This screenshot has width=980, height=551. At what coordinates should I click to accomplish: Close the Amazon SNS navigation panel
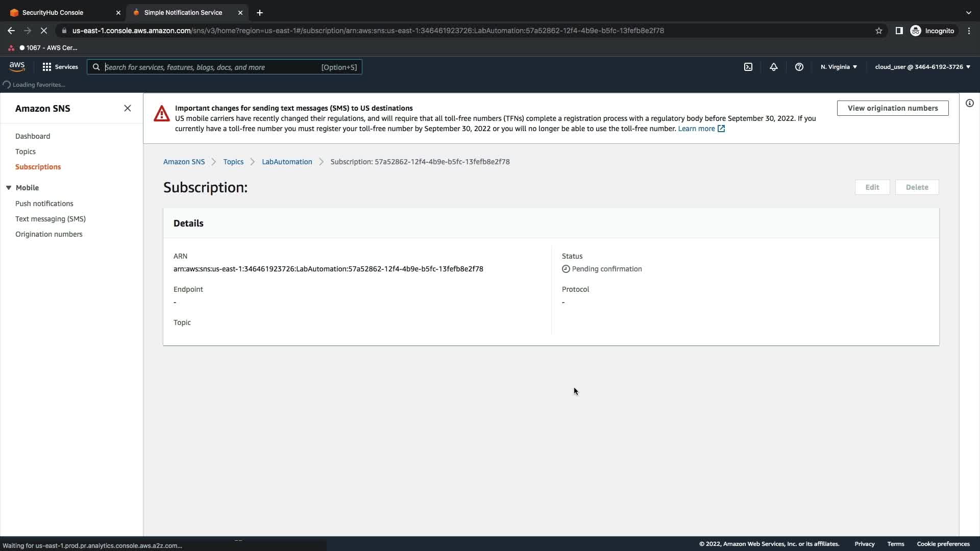pyautogui.click(x=127, y=108)
